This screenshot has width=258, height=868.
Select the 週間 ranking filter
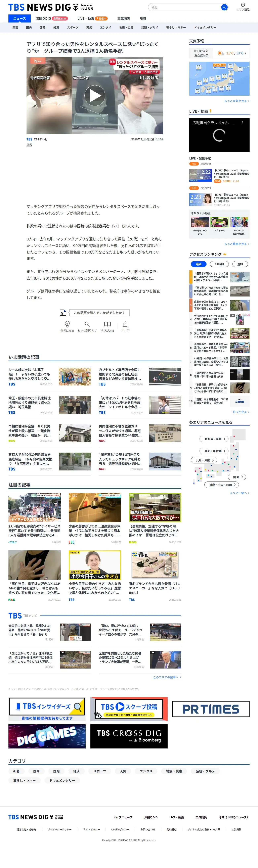[x=240, y=264]
